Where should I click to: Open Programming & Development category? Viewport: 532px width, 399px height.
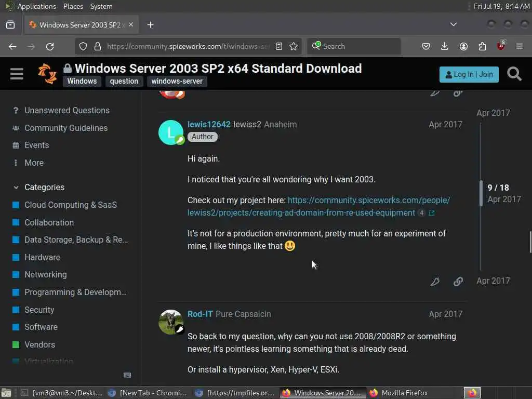click(75, 292)
